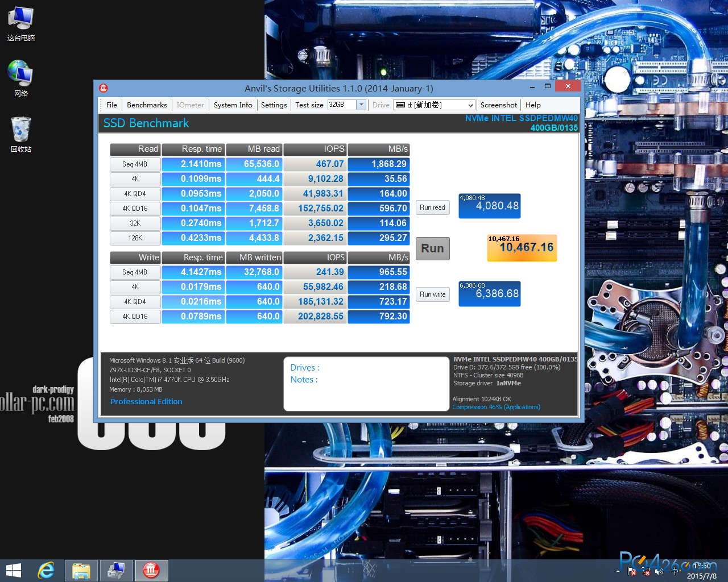Open File Explorer from taskbar
The width and height of the screenshot is (728, 582).
click(81, 571)
